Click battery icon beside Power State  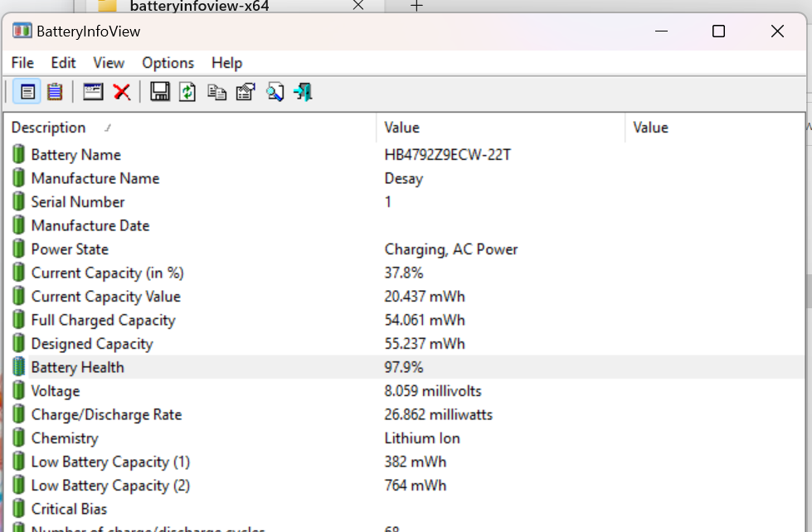coord(18,249)
